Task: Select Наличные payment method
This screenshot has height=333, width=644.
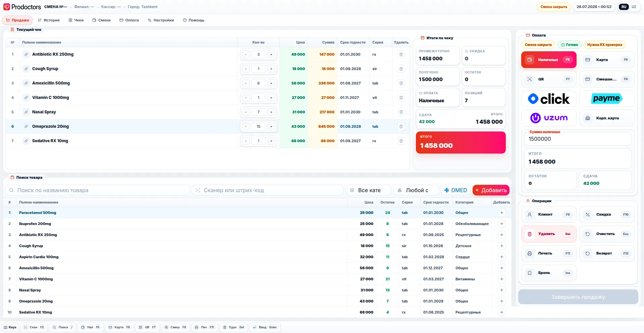Action: point(549,60)
